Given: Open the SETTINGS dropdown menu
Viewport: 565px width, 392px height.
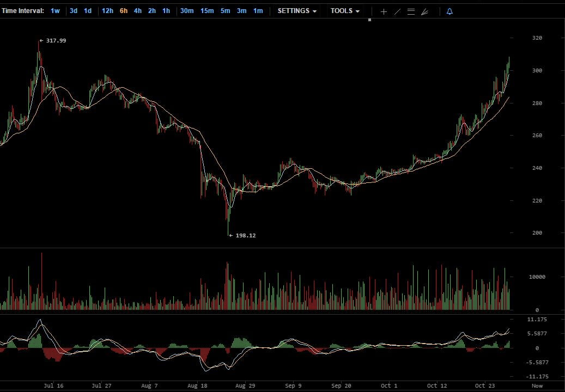Looking at the screenshot, I should (297, 11).
